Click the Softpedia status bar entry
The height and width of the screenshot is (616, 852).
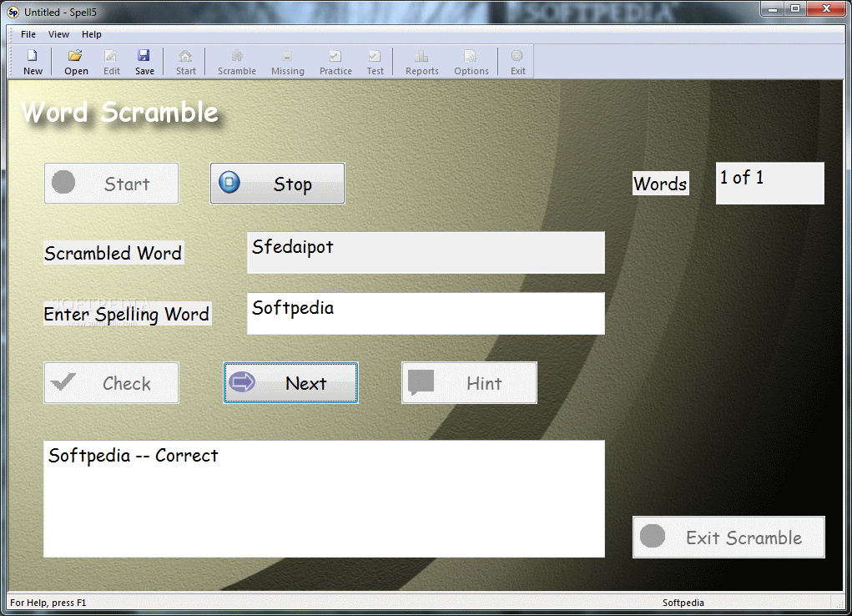point(683,603)
